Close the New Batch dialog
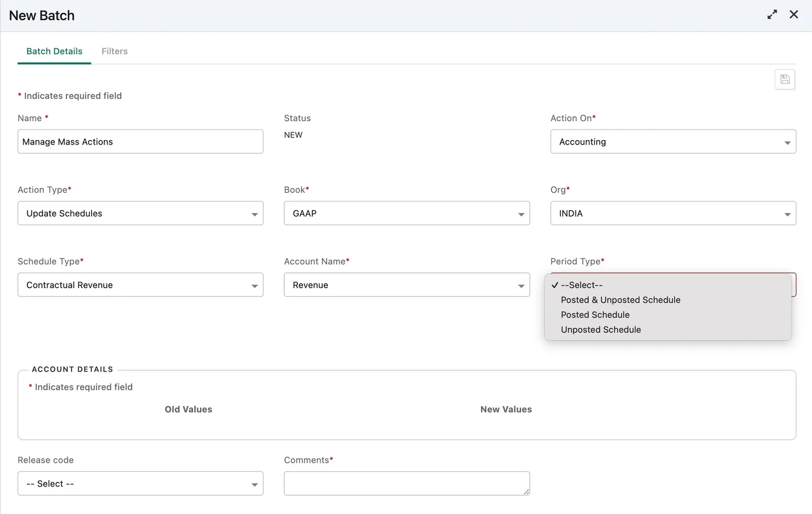Image resolution: width=812 pixels, height=514 pixels. pos(794,15)
